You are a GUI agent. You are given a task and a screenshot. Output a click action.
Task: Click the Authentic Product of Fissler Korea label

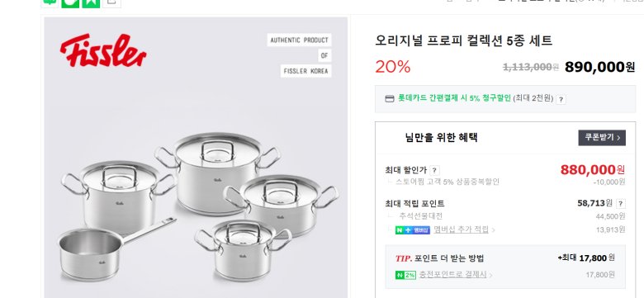pos(300,55)
